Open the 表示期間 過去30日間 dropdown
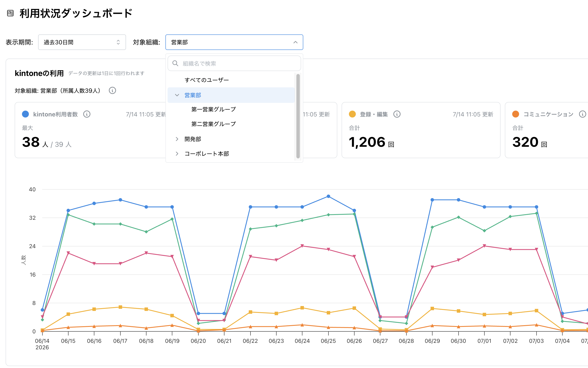Screen dimensions: 588x368 tap(82, 42)
